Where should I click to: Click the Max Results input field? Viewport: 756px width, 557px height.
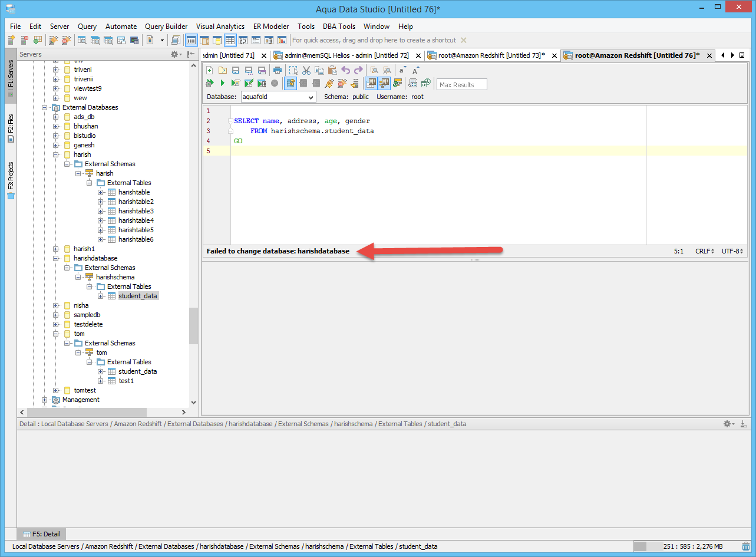point(462,84)
